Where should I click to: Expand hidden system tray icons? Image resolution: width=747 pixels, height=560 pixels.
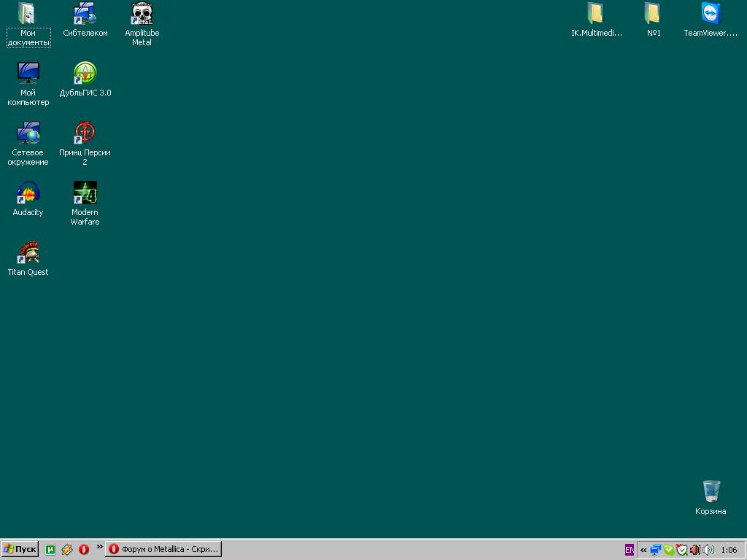[x=643, y=550]
